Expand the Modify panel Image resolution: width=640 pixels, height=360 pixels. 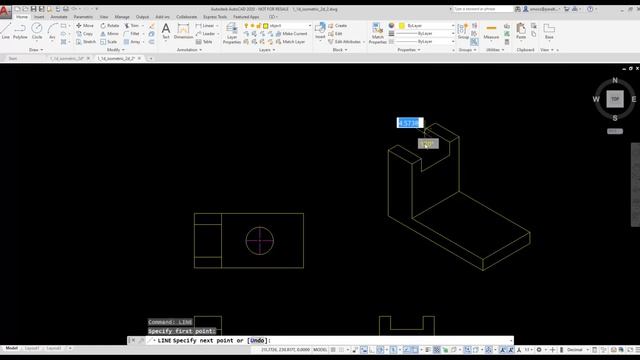tap(116, 50)
